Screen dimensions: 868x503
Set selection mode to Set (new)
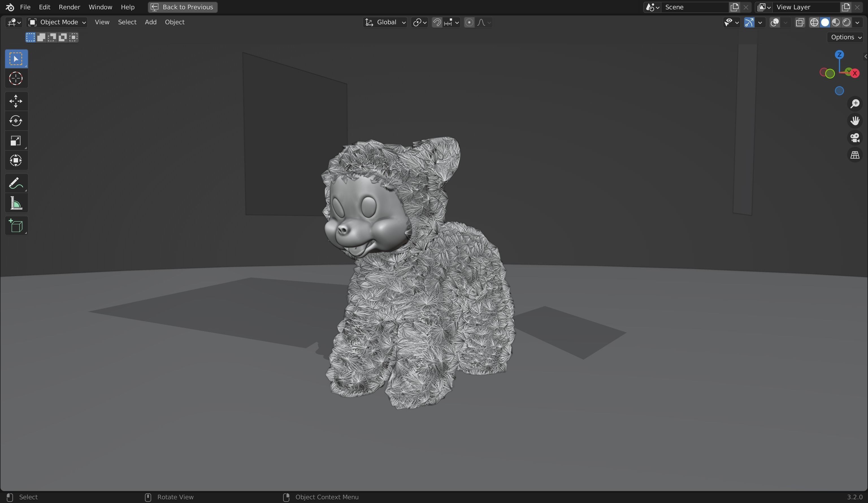[x=30, y=37]
